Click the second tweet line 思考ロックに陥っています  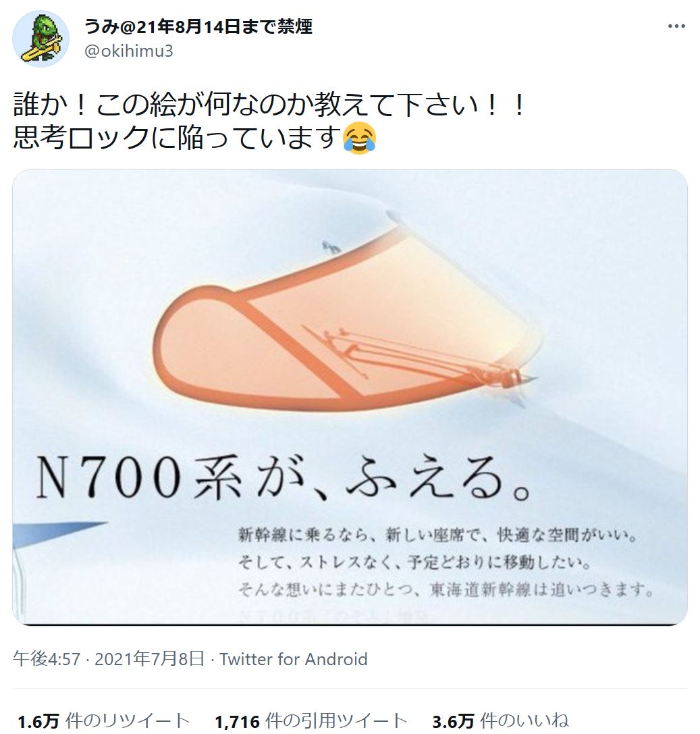(178, 138)
